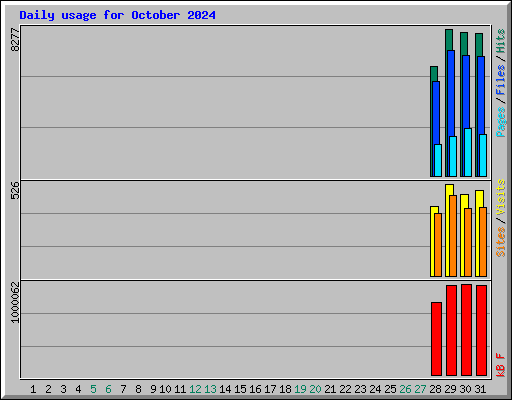
Task: Click weekend day 19 on the x-axis
Action: (x=300, y=389)
